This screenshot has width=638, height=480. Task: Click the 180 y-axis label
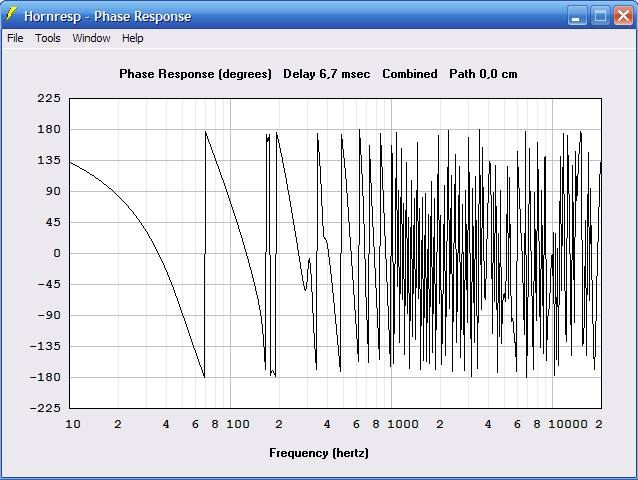coord(49,129)
